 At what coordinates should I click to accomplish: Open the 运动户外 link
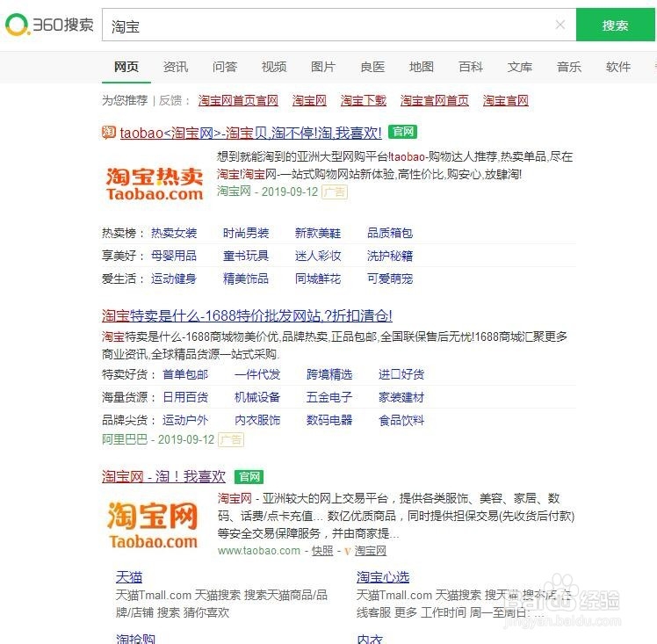pyautogui.click(x=185, y=420)
